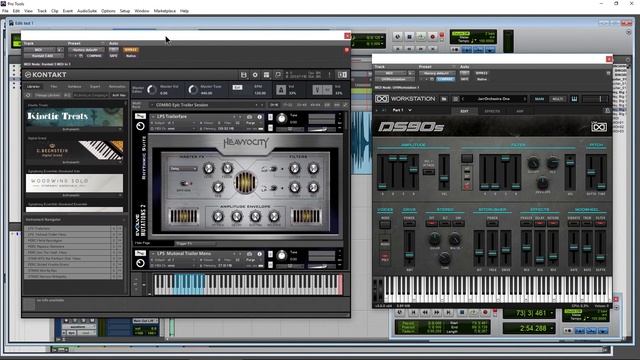Click record button in top Pro Tools transport
The image size is (640, 360).
433,37
